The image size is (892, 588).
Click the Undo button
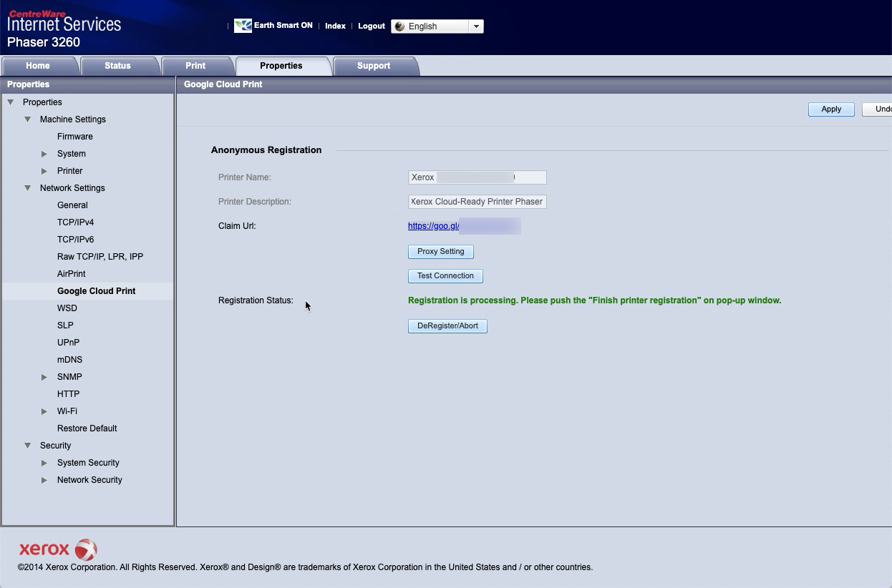(878, 109)
